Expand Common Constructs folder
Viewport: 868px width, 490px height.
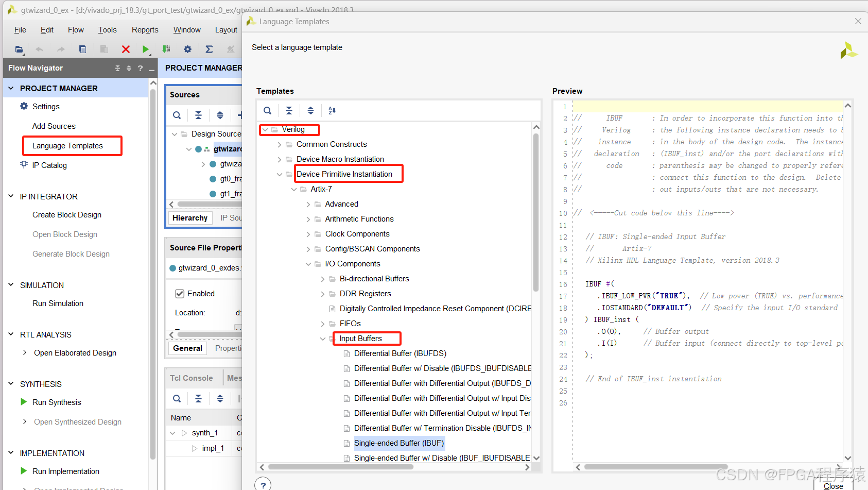280,145
